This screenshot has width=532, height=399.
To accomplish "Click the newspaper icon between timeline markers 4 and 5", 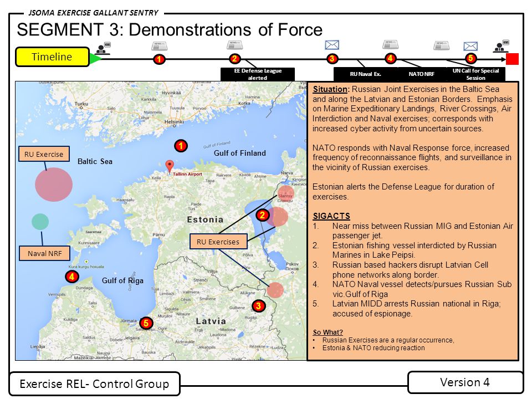I will [442, 45].
